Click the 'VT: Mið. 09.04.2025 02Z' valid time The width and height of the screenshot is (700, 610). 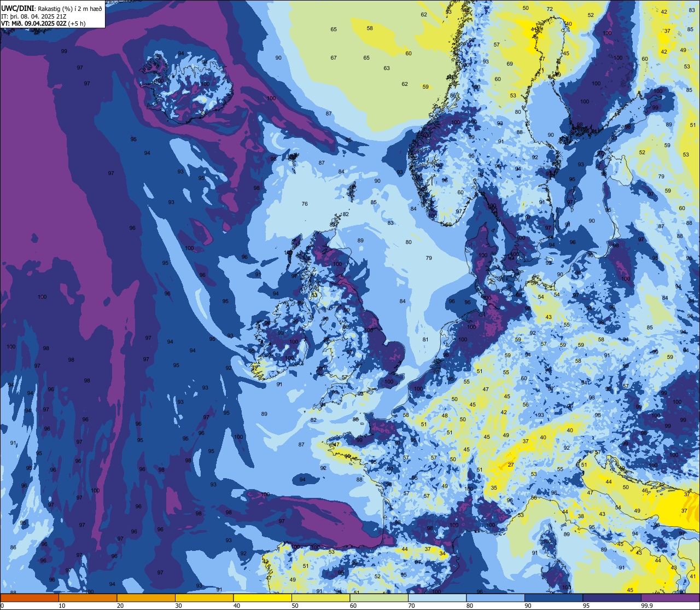[x=34, y=23]
